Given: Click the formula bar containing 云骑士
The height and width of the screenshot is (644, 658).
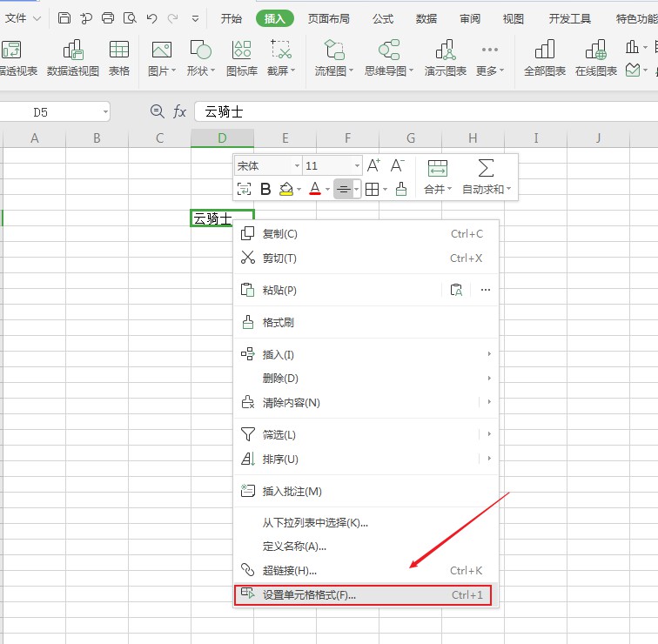Looking at the screenshot, I should (426, 112).
